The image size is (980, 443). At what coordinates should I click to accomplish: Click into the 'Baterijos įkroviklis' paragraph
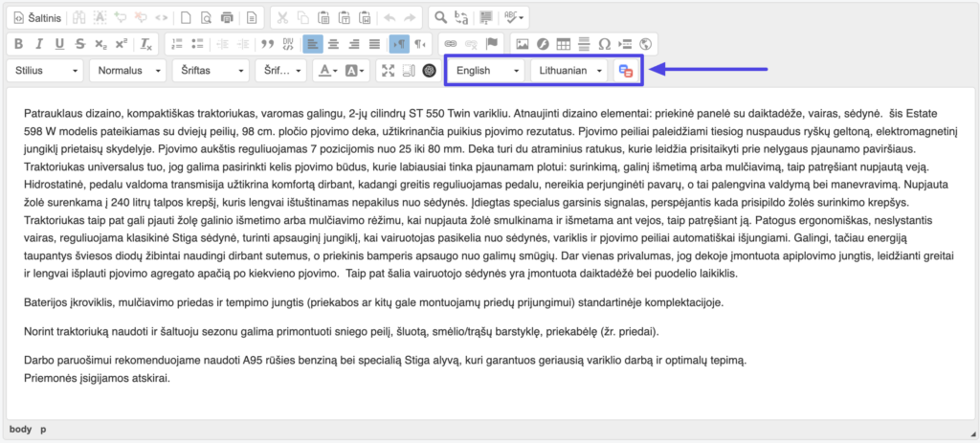pos(373,303)
